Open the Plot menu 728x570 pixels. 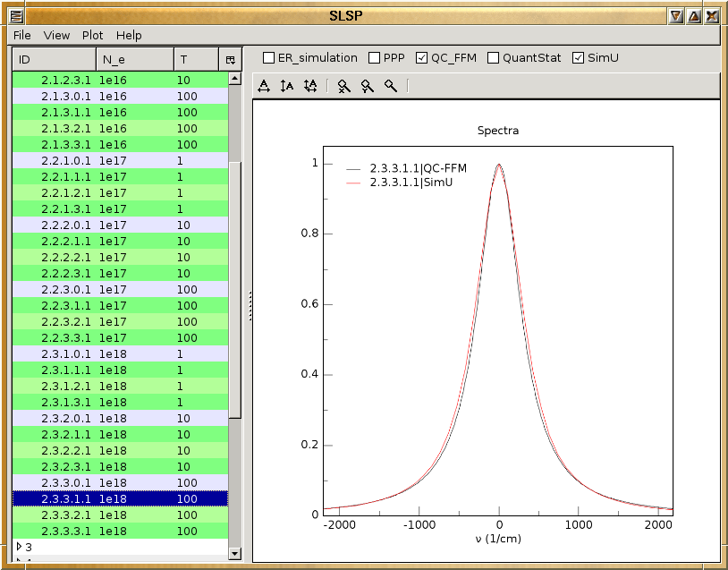92,36
